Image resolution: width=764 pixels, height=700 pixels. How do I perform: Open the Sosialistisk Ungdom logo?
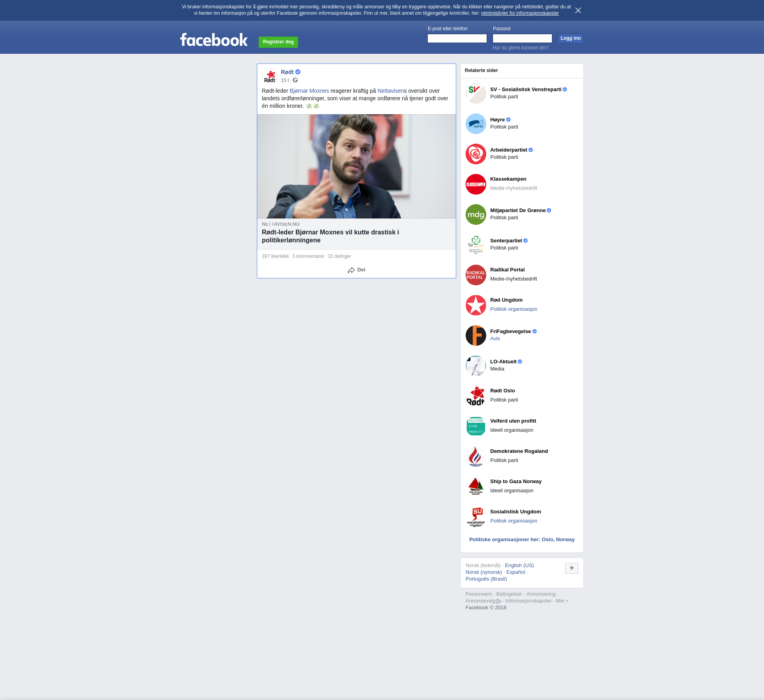pos(476,517)
